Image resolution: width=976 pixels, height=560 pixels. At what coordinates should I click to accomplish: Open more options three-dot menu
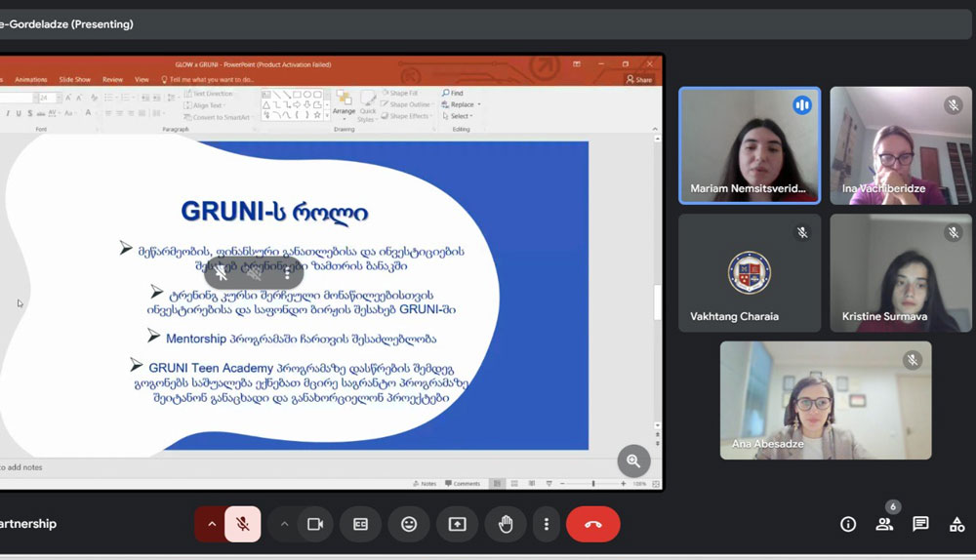546,524
